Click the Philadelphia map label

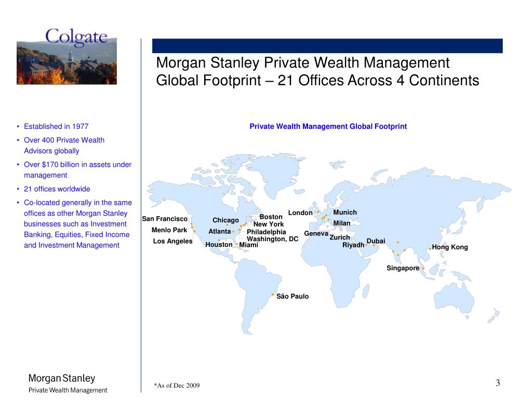click(267, 232)
